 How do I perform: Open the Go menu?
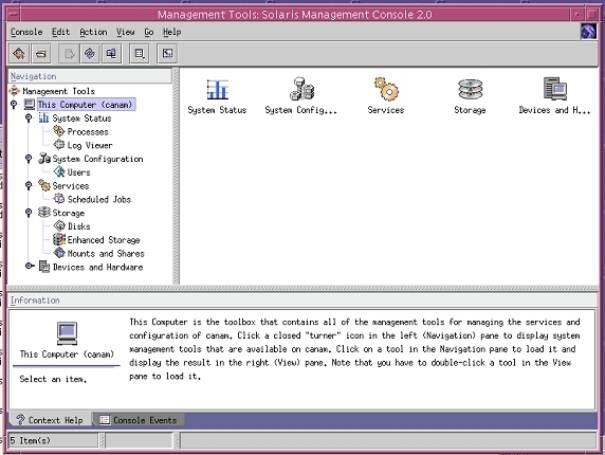(x=149, y=32)
